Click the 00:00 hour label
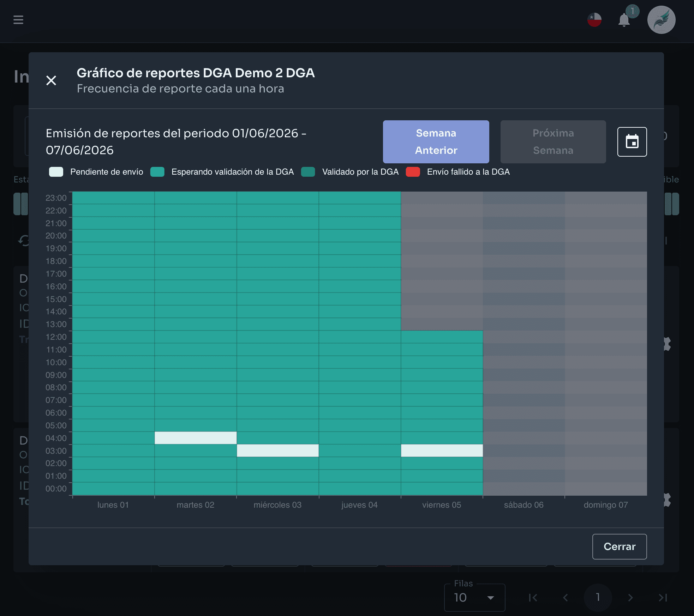This screenshot has width=694, height=616. [x=56, y=489]
